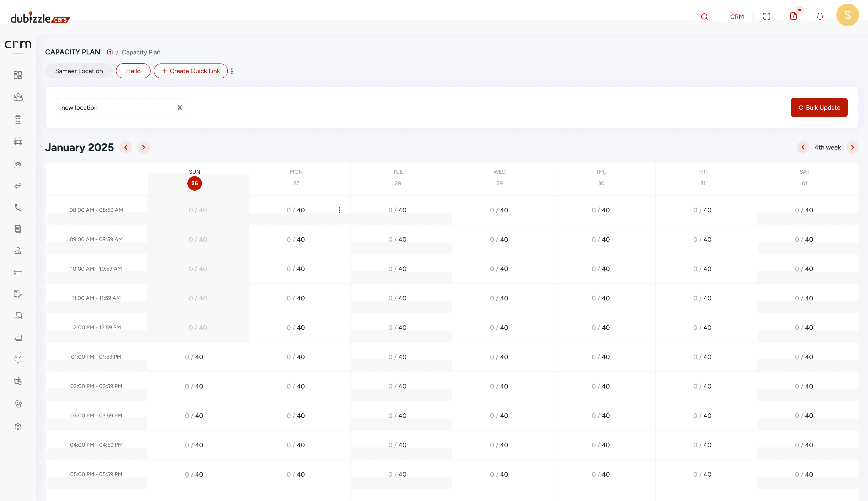868x501 pixels.
Task: Click the Bulk Update button
Action: point(819,108)
